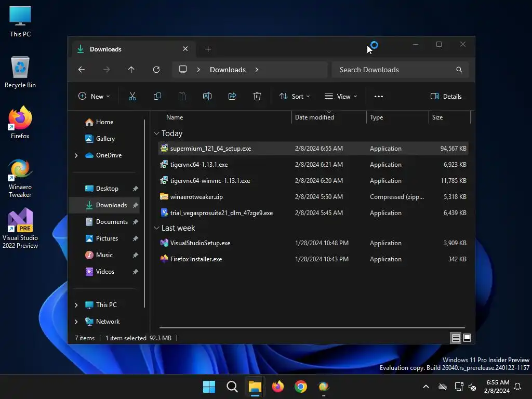Refresh the Downloads folder
This screenshot has width=532, height=399.
[x=156, y=70]
